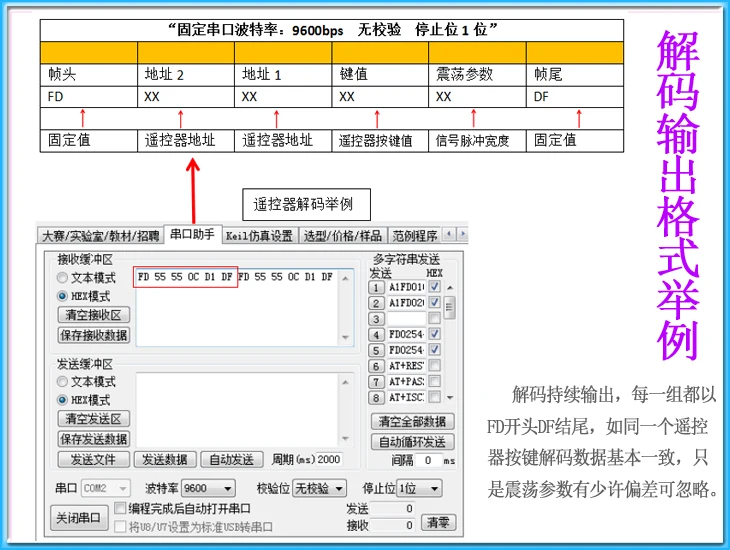Click the 清空全部数据 button
Viewport: 730px width, 550px height.
coord(412,421)
